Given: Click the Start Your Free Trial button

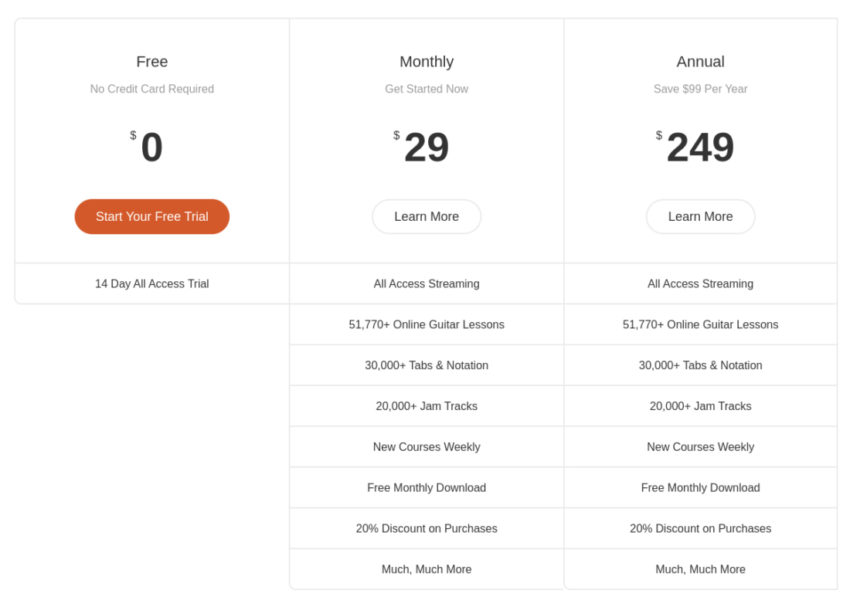Looking at the screenshot, I should click(152, 217).
